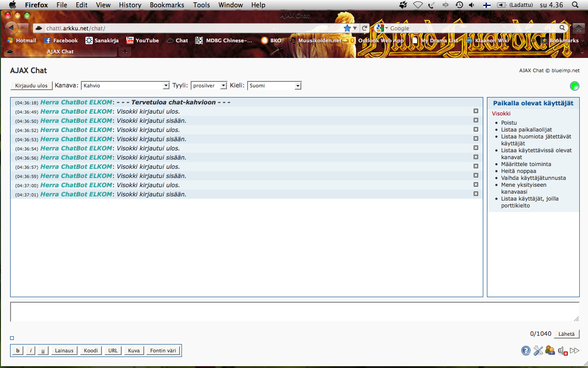Viewport: 588px width, 368px height.
Task: Toggle bold formatting with b button
Action: tap(18, 351)
